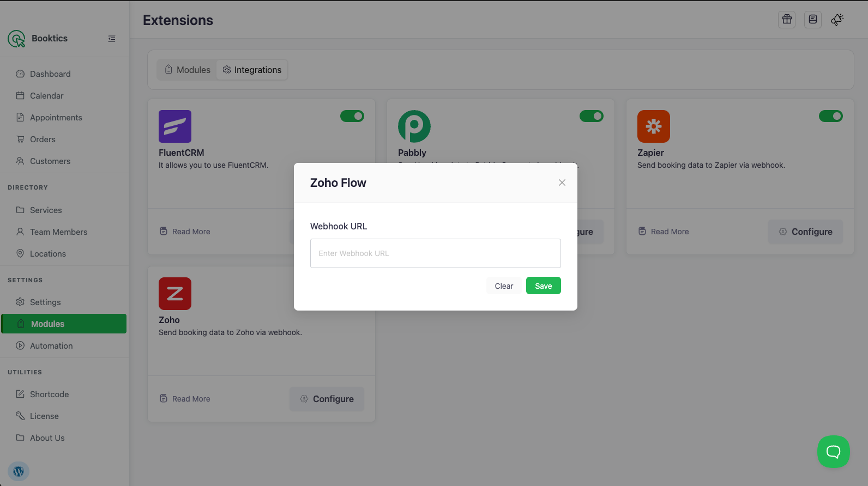The image size is (868, 486).
Task: Click the Appointments document icon
Action: pos(20,118)
